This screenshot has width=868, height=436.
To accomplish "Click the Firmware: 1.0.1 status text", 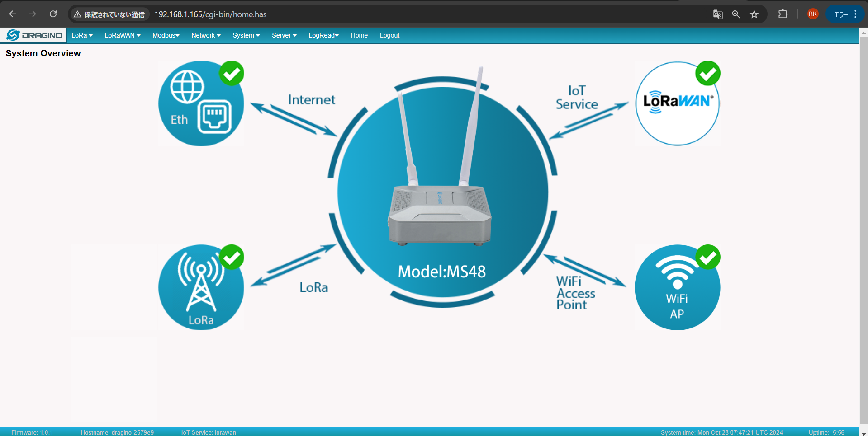I will point(32,432).
